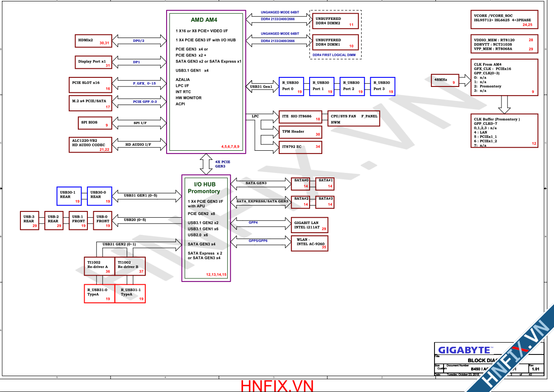The image size is (554, 392).
Task: Open the HNFIX.VN link at the bottom
Action: [277, 386]
